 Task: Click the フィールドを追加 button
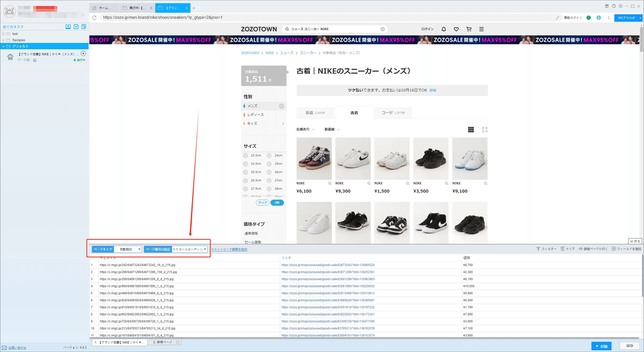click(626, 249)
